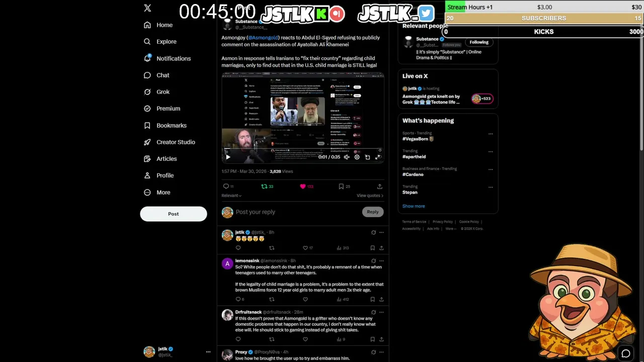Viewport: 644px width, 362px height.
Task: Open #apartheid trending topic
Action: coord(414,157)
